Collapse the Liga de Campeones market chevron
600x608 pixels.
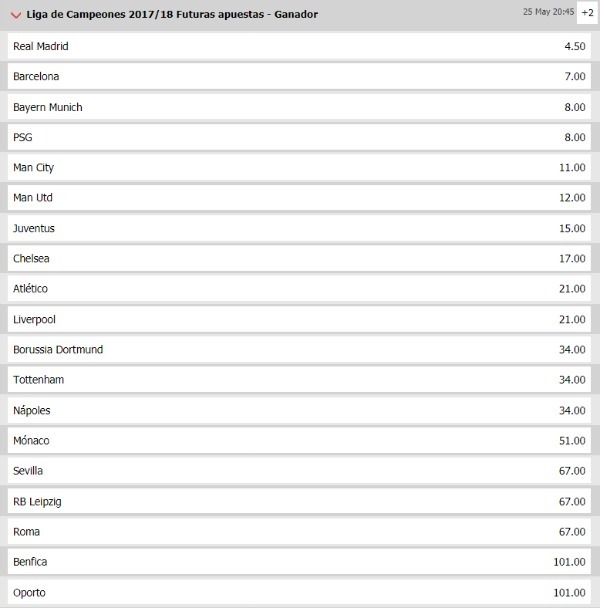(x=16, y=15)
